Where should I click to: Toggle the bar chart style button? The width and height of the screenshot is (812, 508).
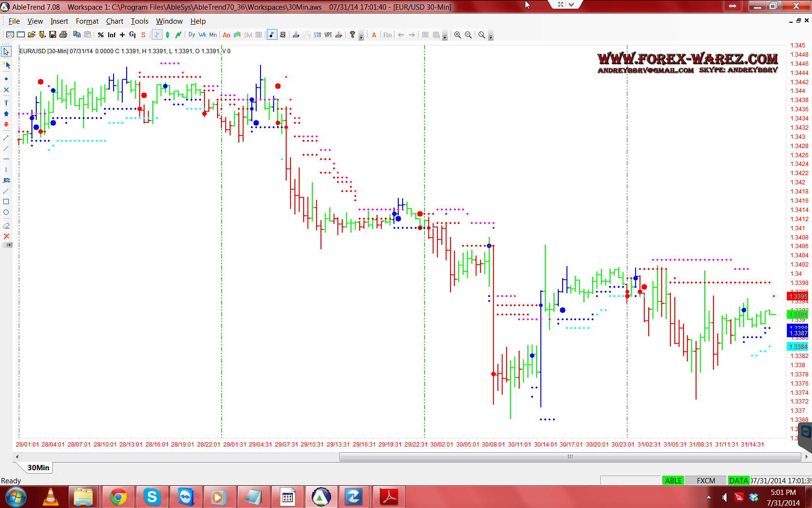[x=157, y=35]
